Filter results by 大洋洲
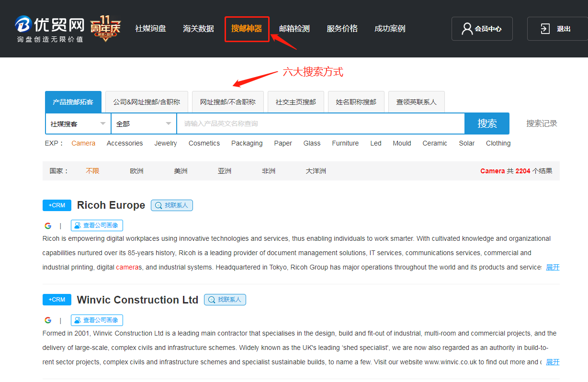The width and height of the screenshot is (588, 382). [316, 171]
